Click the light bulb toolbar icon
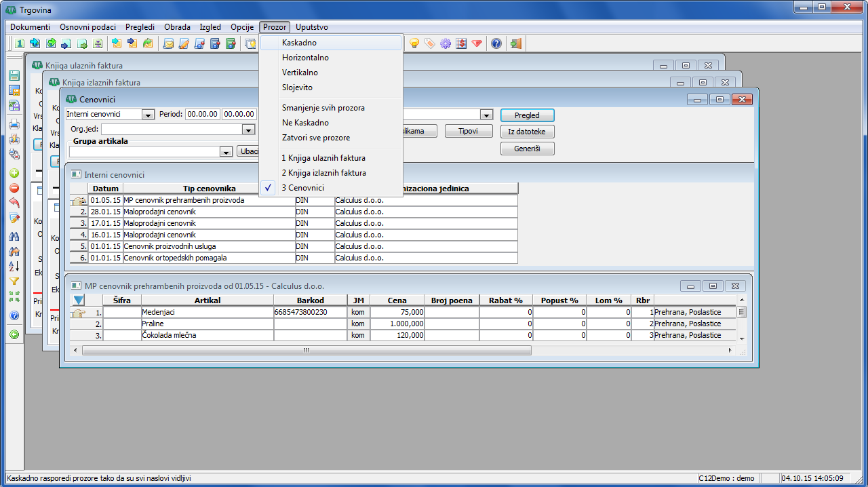The width and height of the screenshot is (868, 487). coord(414,43)
